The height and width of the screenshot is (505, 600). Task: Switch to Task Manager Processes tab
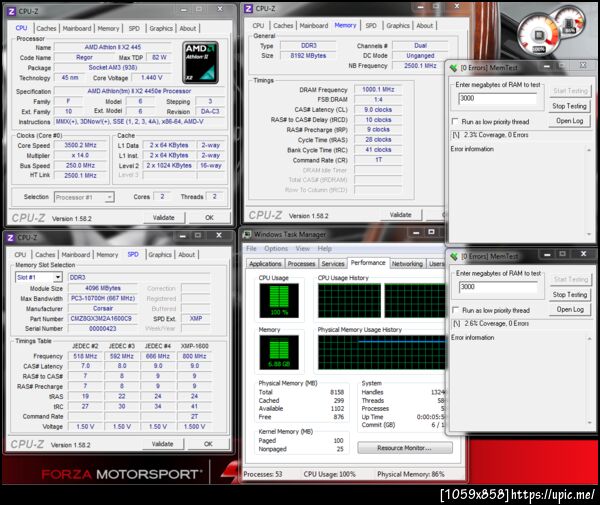[x=301, y=264]
